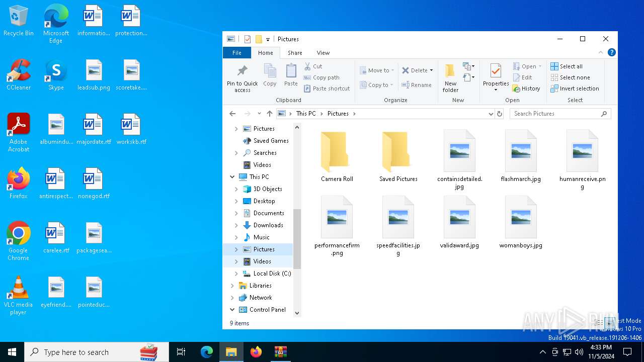Screen dimensions: 644x362
Task: Open recent locations dropdown
Action: 259,114
